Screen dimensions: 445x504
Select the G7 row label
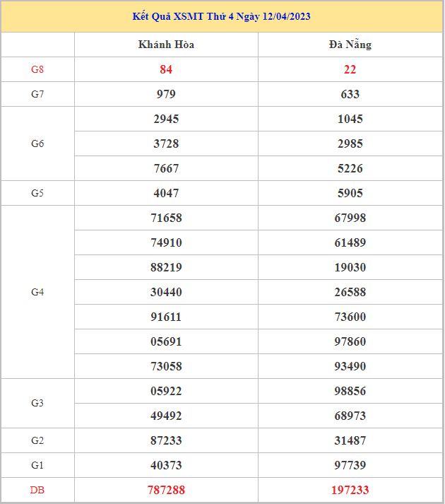37,94
